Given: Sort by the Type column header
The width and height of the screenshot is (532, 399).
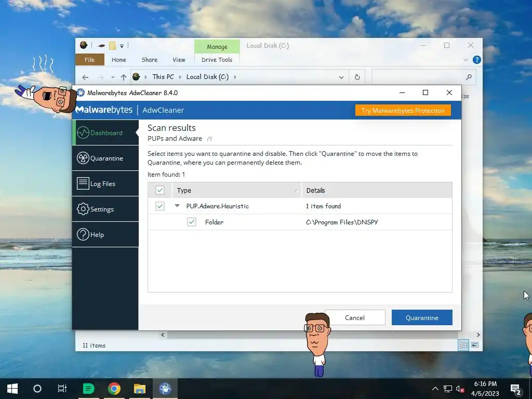Looking at the screenshot, I should point(237,190).
